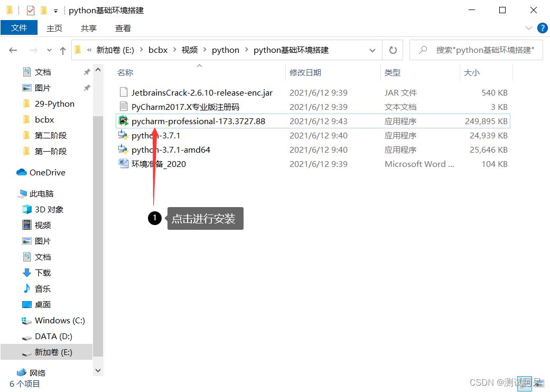Open OneDrive in the navigation pane
This screenshot has height=392, width=550.
[x=41, y=173]
